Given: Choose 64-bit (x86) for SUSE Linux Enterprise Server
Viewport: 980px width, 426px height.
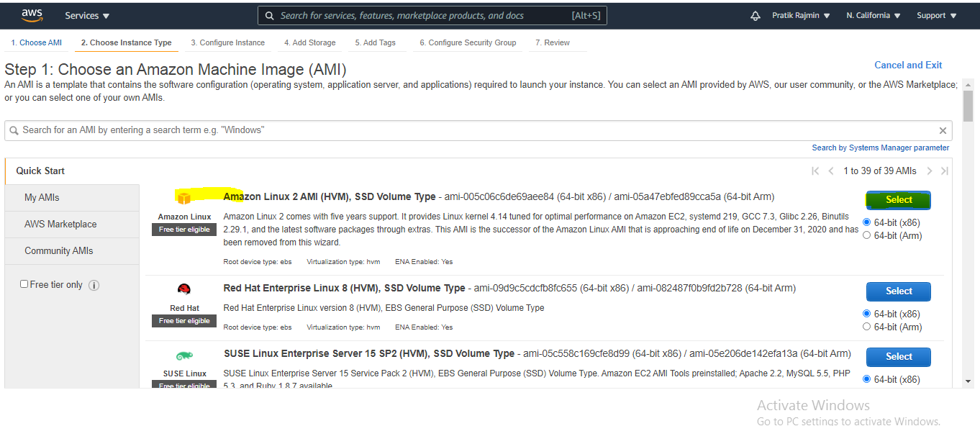Looking at the screenshot, I should tap(866, 379).
